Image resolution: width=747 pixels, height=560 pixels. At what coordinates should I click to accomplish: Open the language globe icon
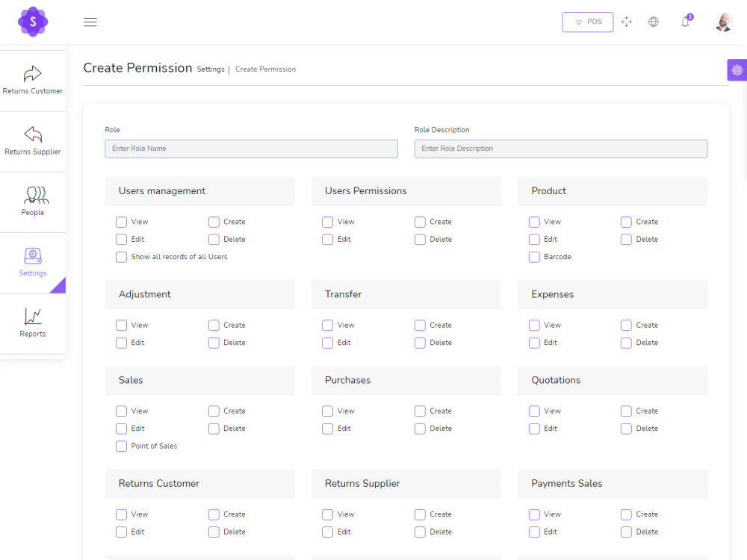pyautogui.click(x=653, y=22)
